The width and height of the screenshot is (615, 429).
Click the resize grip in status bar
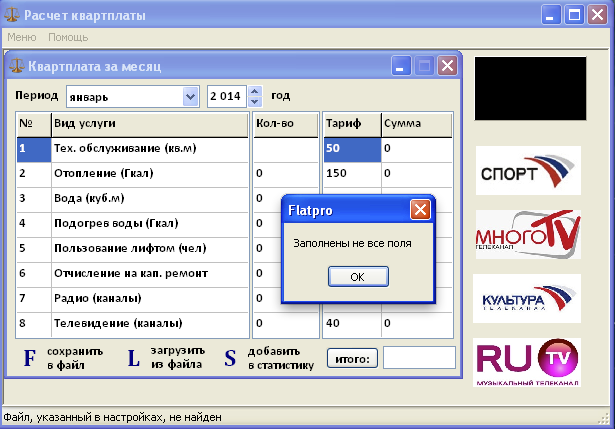pos(604,418)
